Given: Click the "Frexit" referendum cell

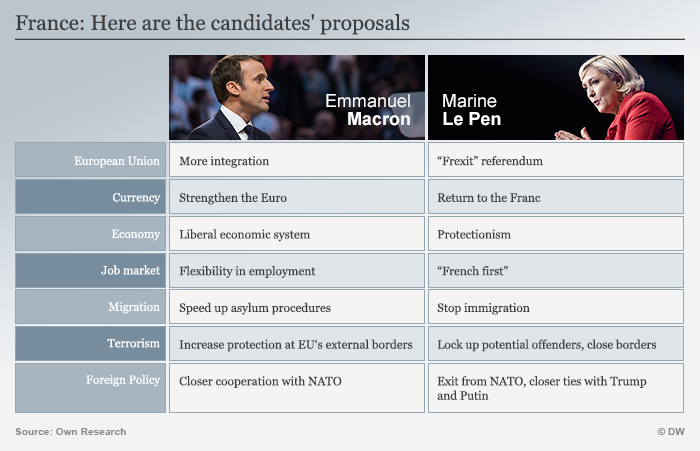Looking at the screenshot, I should point(556,160).
